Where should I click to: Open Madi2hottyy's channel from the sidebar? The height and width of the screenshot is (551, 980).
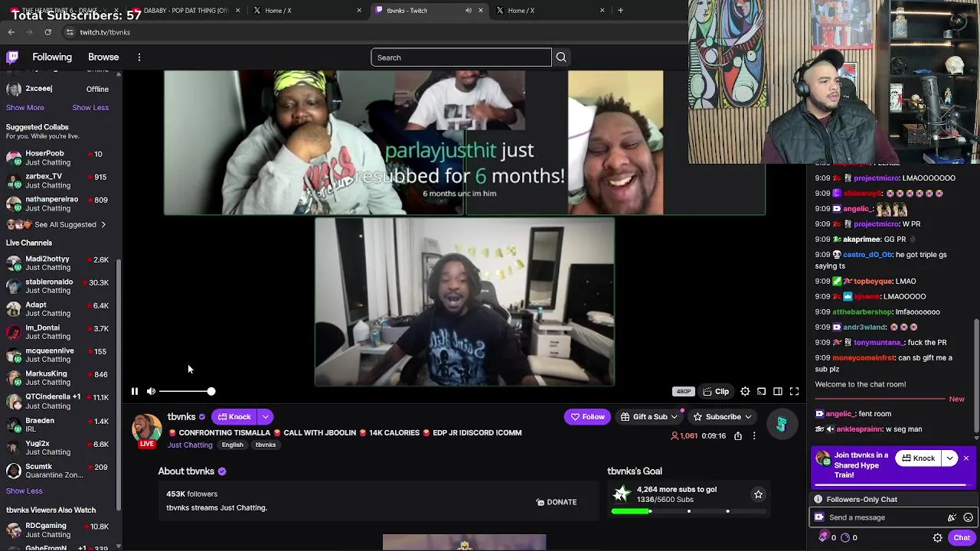click(x=58, y=263)
